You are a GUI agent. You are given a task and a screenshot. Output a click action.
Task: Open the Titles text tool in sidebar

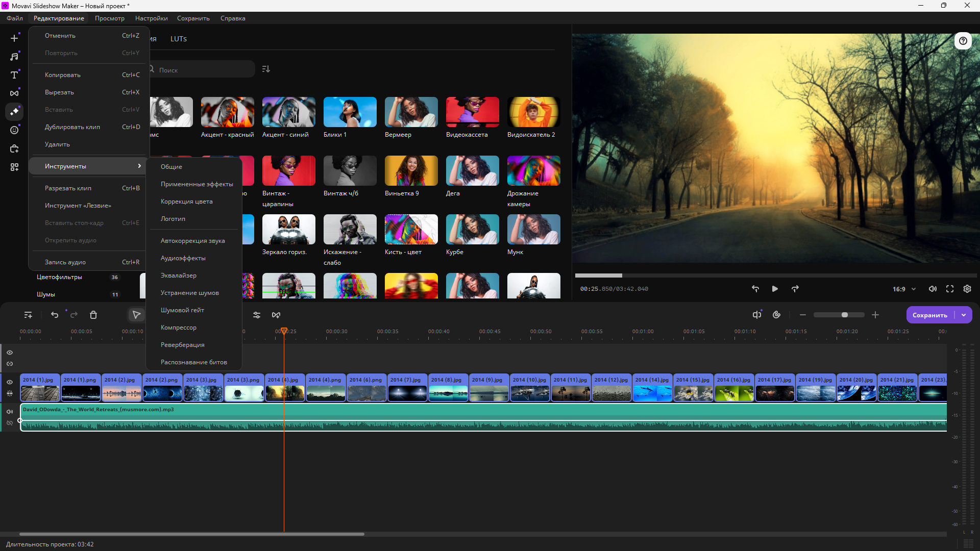coord(14,75)
